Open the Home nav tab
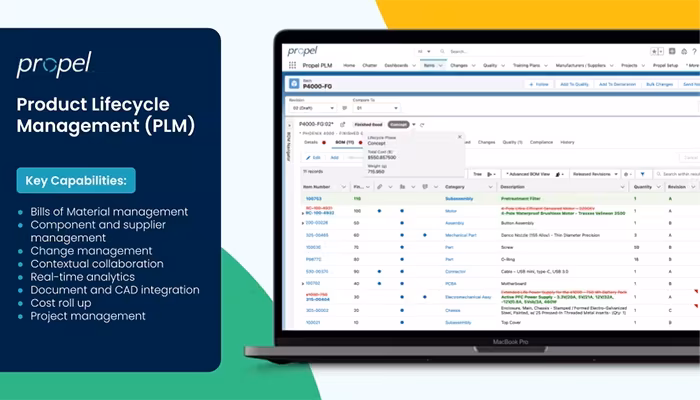Image resolution: width=700 pixels, height=400 pixels. [x=349, y=65]
